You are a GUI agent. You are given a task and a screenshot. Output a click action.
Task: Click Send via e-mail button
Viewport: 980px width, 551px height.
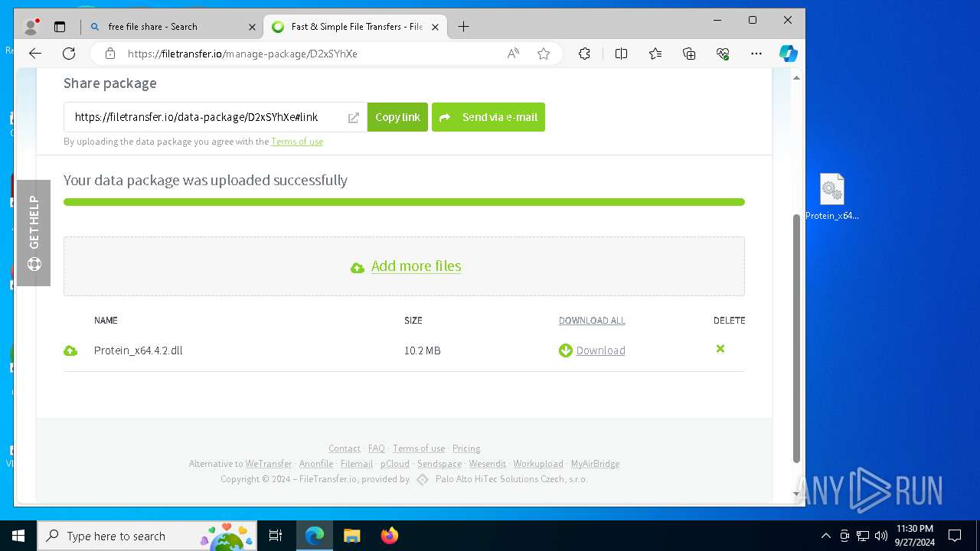tap(488, 117)
